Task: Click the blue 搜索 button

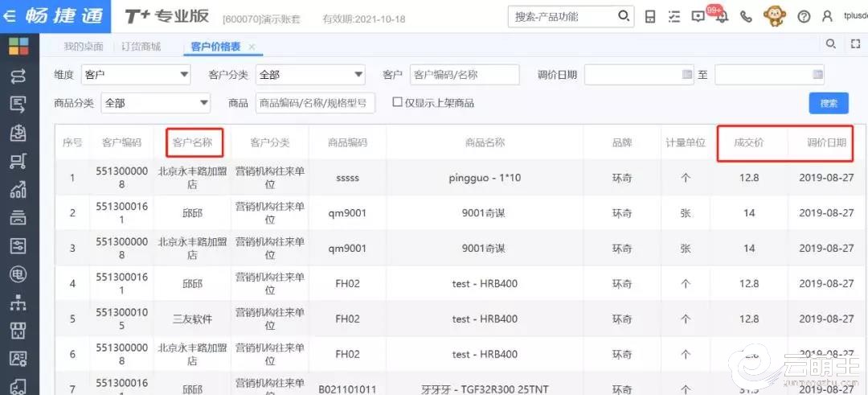Action: coord(828,103)
